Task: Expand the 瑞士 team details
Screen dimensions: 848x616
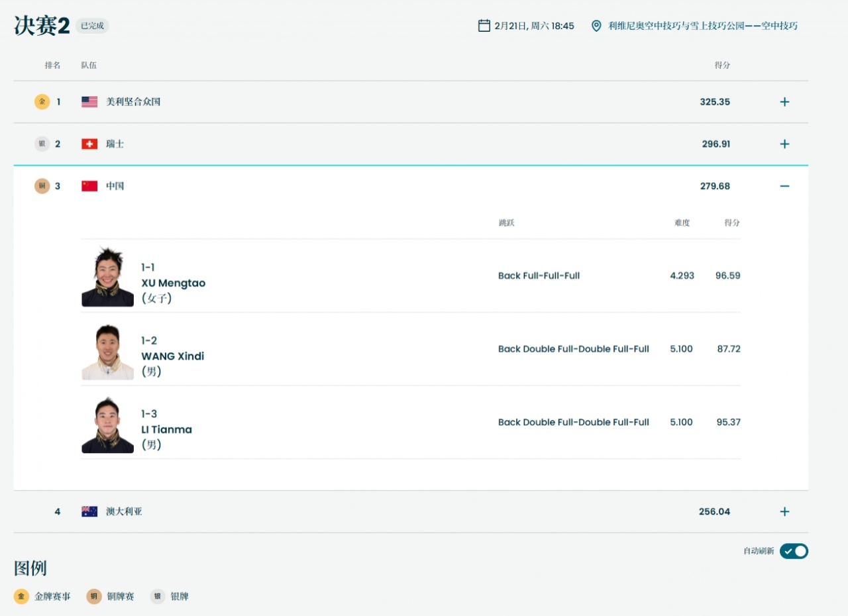Action: click(784, 144)
